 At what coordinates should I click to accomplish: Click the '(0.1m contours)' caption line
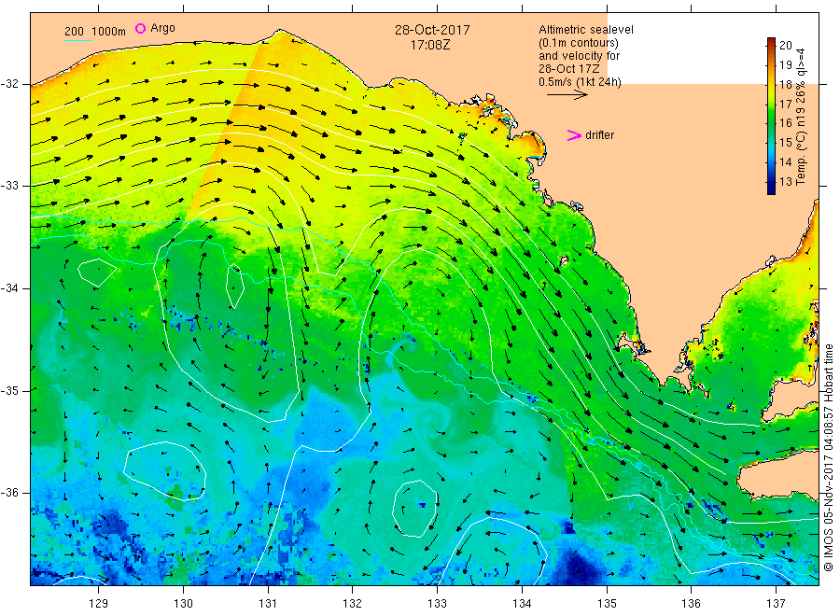pyautogui.click(x=579, y=43)
